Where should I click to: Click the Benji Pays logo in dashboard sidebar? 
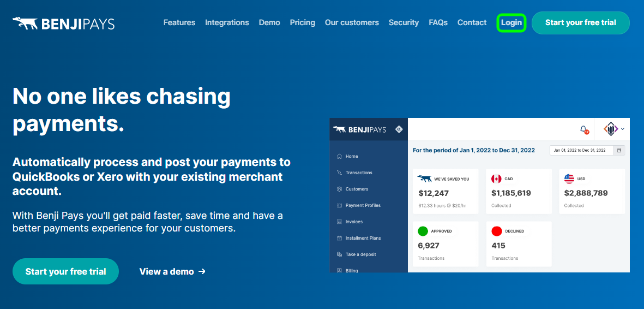click(x=360, y=129)
